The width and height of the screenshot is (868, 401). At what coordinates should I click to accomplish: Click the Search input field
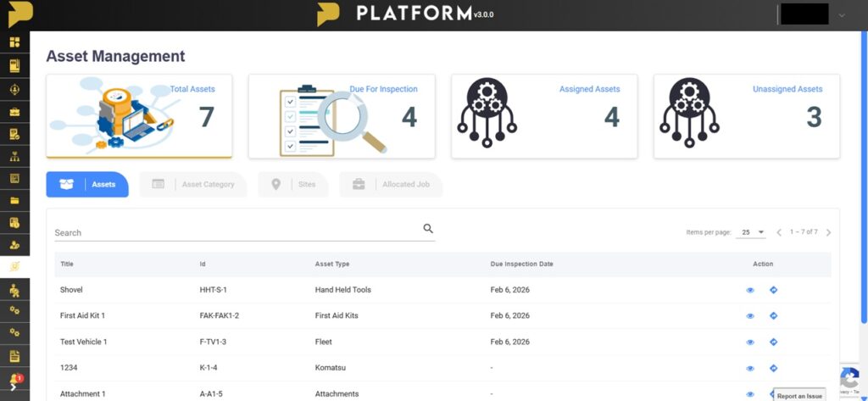(236, 232)
